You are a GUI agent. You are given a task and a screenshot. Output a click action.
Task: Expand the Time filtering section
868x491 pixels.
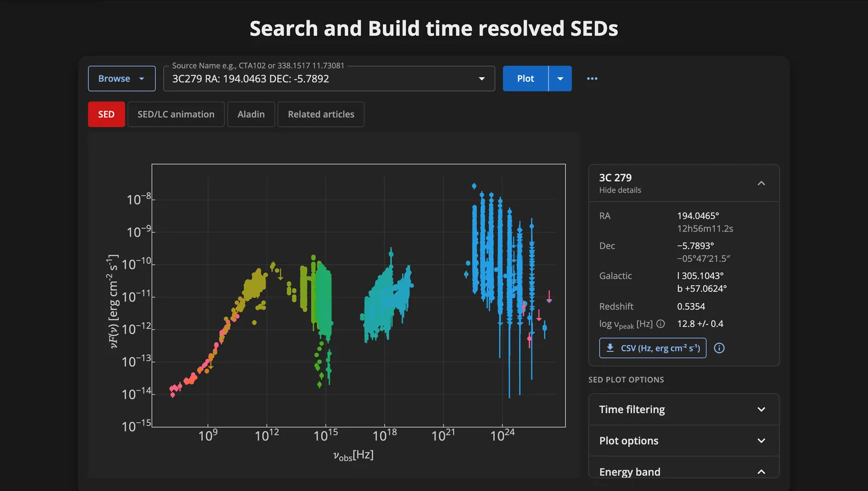click(684, 410)
